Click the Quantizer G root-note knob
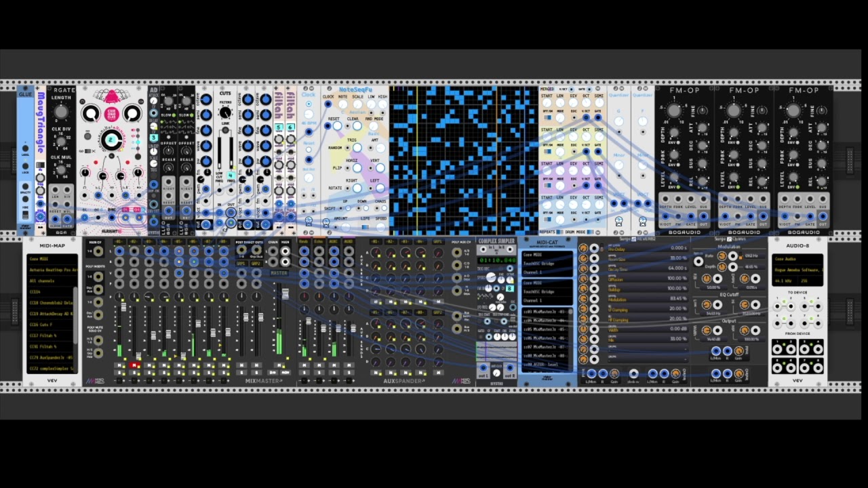The image size is (868, 488). point(618,121)
